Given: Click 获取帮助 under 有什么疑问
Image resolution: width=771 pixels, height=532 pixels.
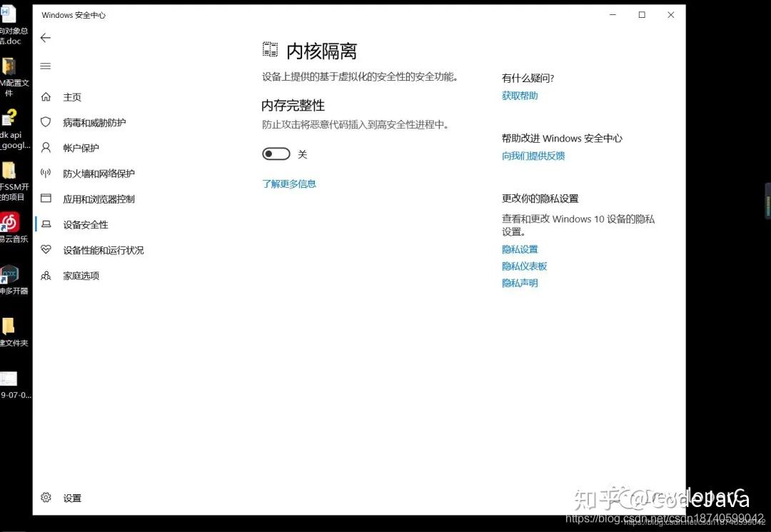Looking at the screenshot, I should pyautogui.click(x=520, y=95).
